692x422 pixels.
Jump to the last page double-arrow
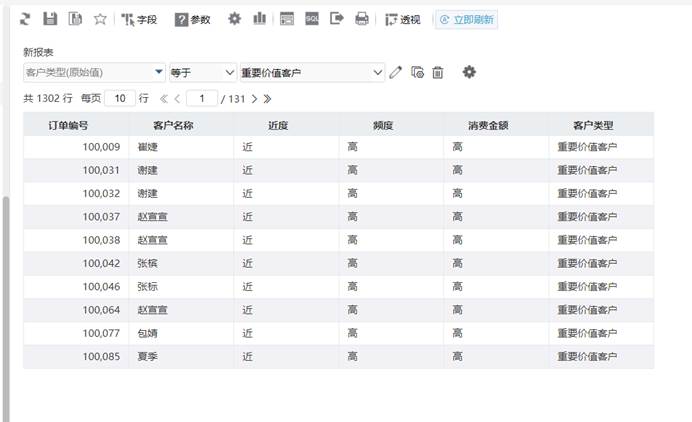[267, 99]
